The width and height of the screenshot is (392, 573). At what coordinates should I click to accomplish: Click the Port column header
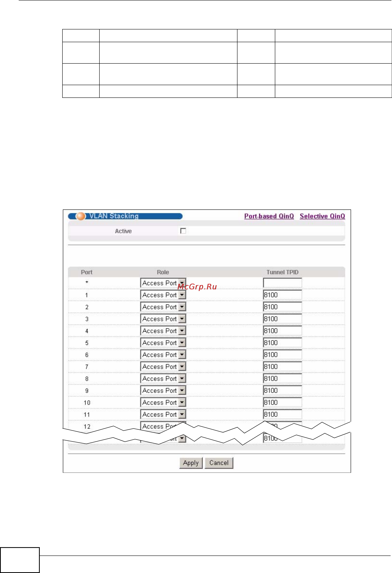click(x=87, y=272)
